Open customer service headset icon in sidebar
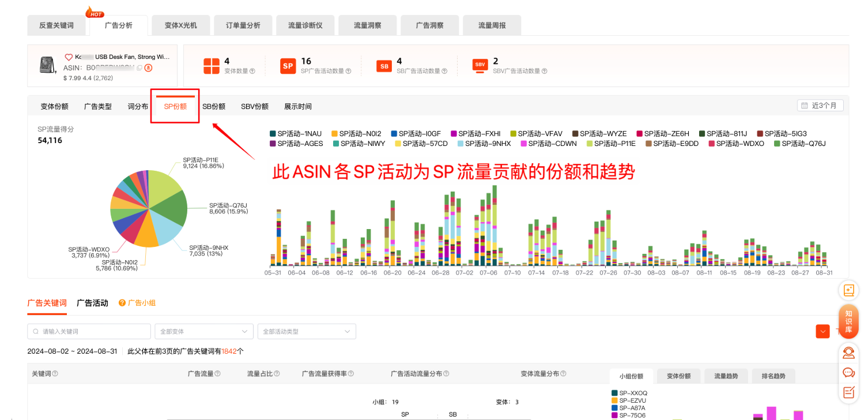This screenshot has height=420, width=868. click(x=848, y=352)
